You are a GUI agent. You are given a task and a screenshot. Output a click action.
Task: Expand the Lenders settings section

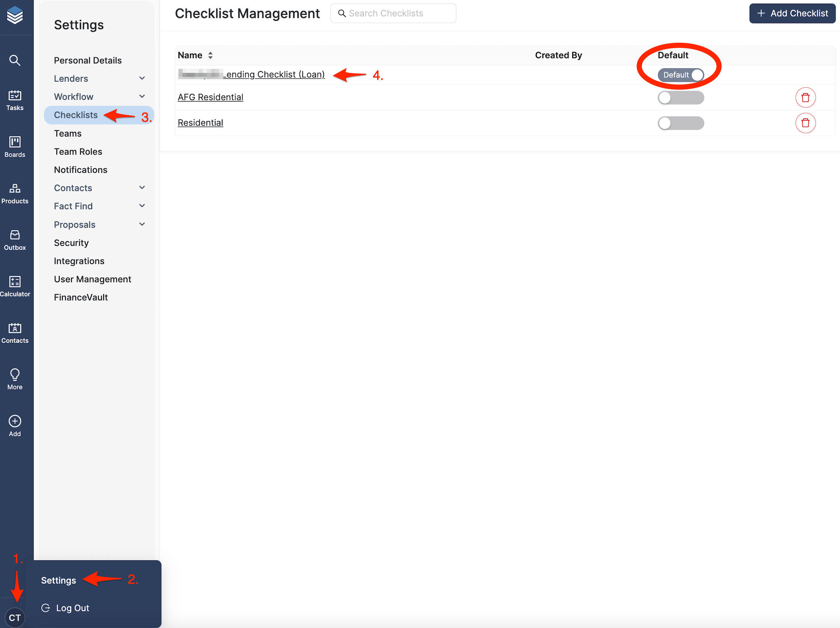coord(142,78)
